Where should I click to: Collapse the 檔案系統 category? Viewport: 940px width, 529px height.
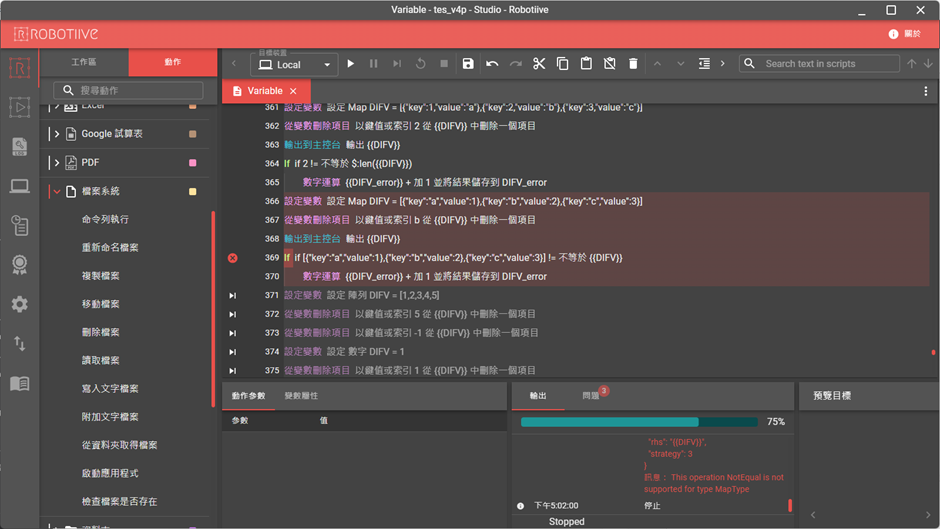pyautogui.click(x=57, y=191)
